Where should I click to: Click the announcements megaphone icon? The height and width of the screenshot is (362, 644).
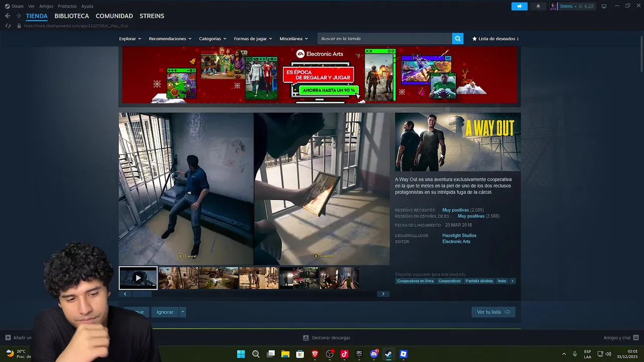point(519,7)
